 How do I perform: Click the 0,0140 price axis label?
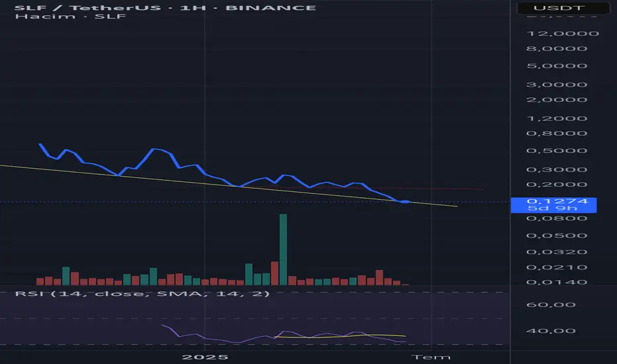557,282
